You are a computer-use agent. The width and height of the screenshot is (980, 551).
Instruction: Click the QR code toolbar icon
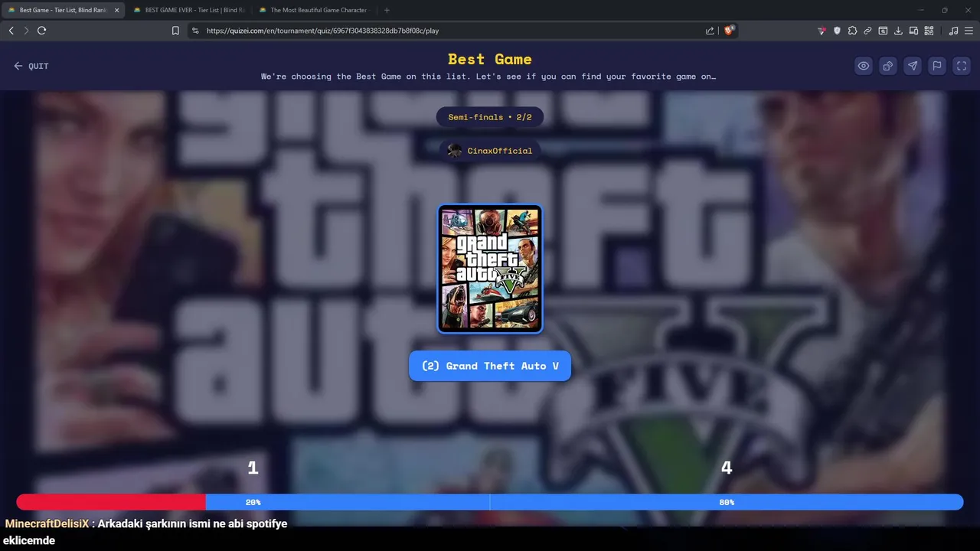929,31
